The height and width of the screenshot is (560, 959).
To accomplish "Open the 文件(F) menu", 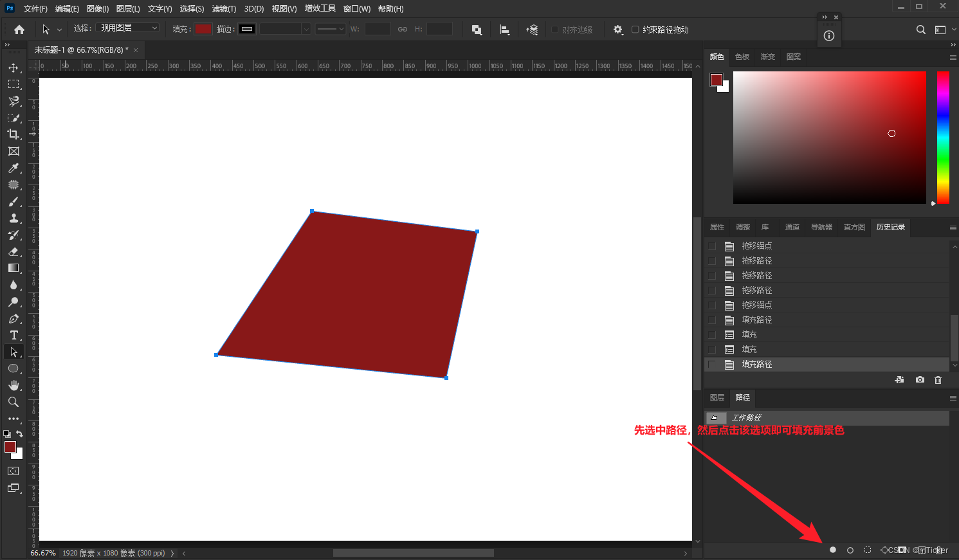I will click(x=35, y=9).
